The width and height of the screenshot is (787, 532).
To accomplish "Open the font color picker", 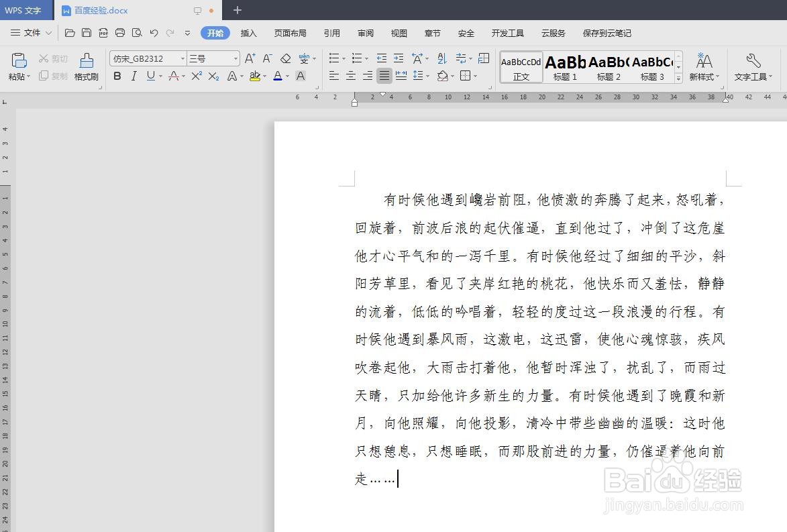I will point(278,76).
